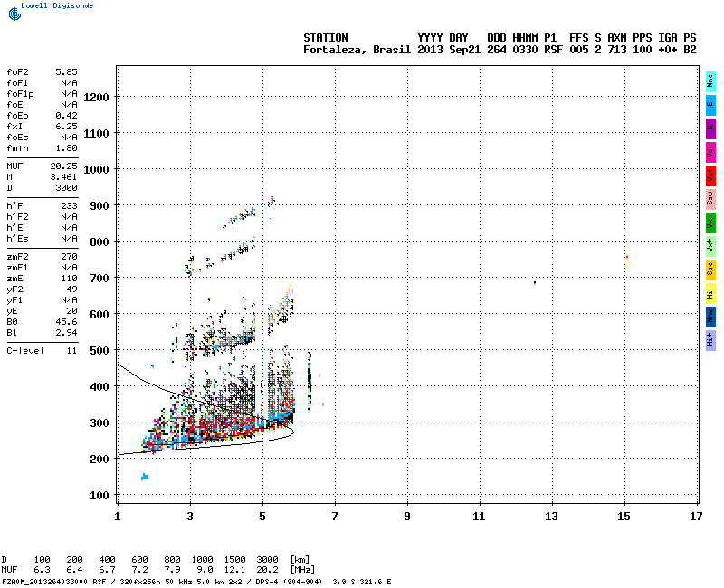Select the SSE orange legend swatch
This screenshot has height=588, width=724.
click(710, 269)
